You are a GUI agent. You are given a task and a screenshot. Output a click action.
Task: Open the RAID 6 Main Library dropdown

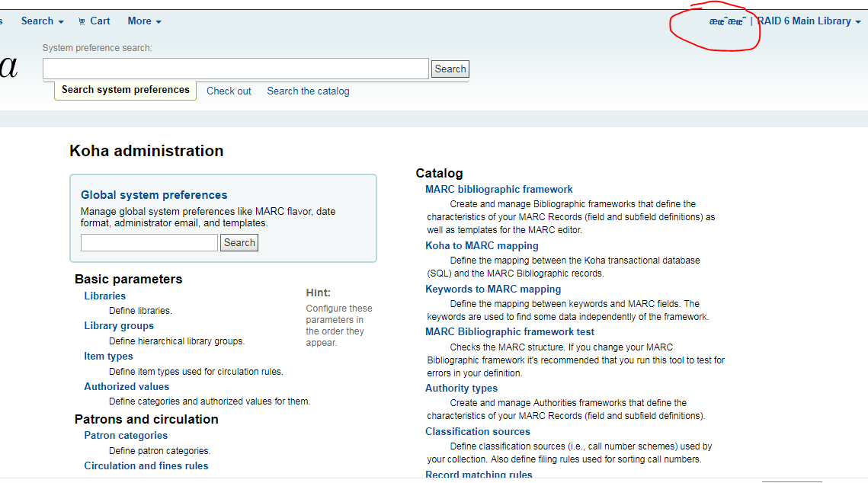(x=809, y=21)
